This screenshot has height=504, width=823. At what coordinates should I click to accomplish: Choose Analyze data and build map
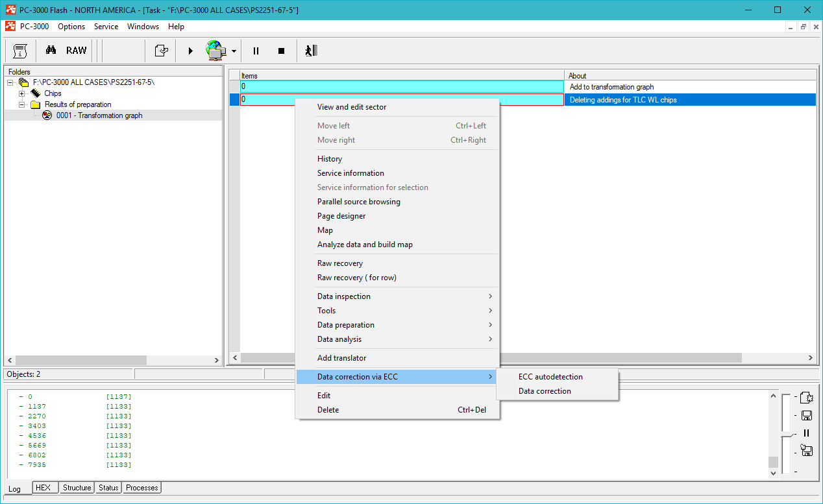[x=397, y=245]
